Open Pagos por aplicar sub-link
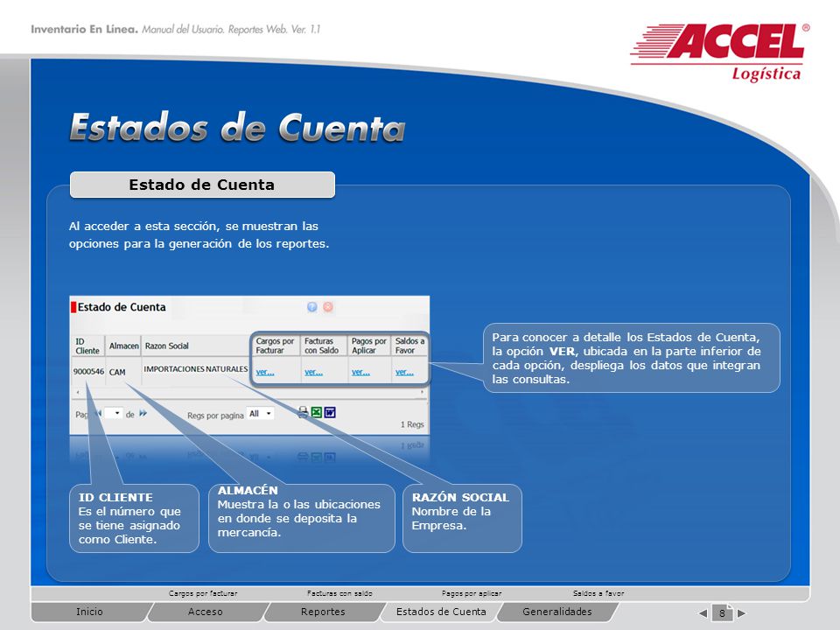Image resolution: width=840 pixels, height=630 pixels. click(x=472, y=593)
